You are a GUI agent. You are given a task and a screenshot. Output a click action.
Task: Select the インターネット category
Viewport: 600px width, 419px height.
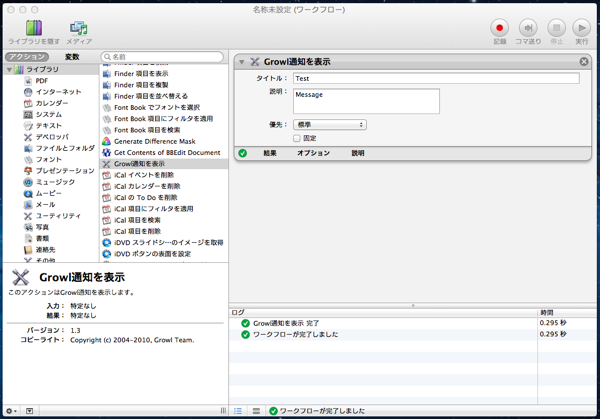(58, 92)
